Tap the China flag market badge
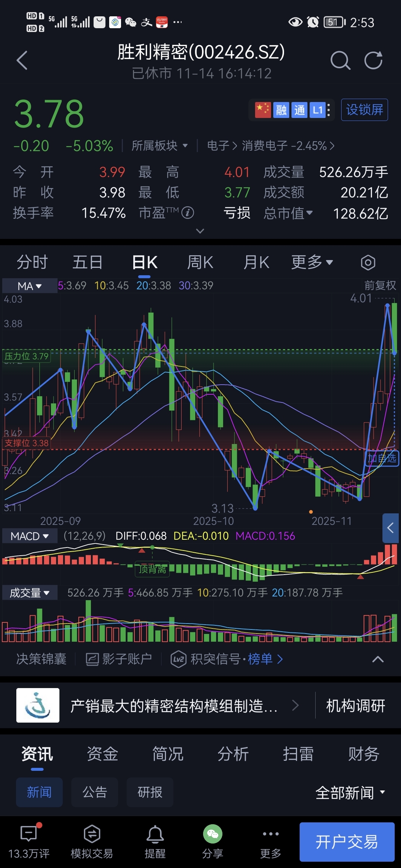The image size is (401, 868). pyautogui.click(x=263, y=110)
